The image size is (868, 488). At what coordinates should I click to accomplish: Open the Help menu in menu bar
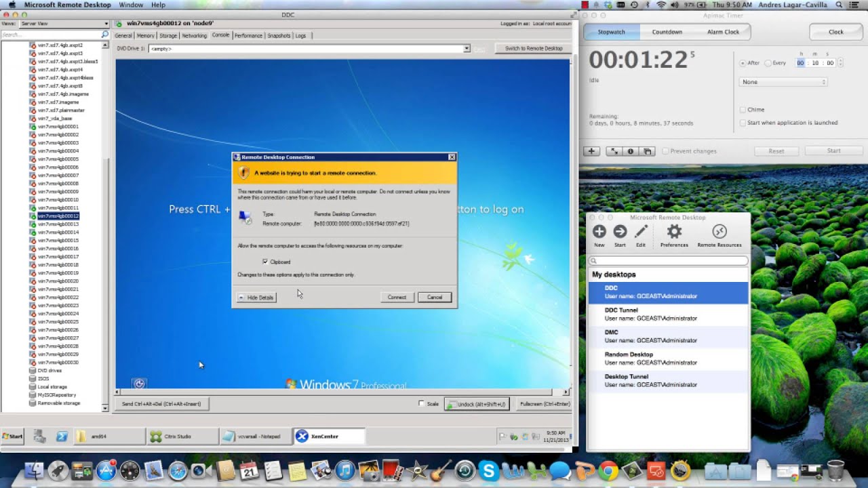point(158,5)
